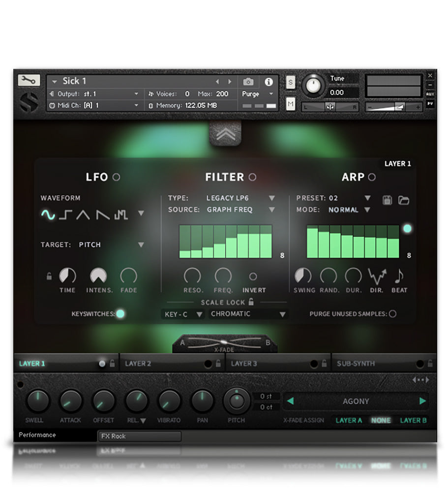Click the BEAT note icon in ARP section

pos(399,276)
